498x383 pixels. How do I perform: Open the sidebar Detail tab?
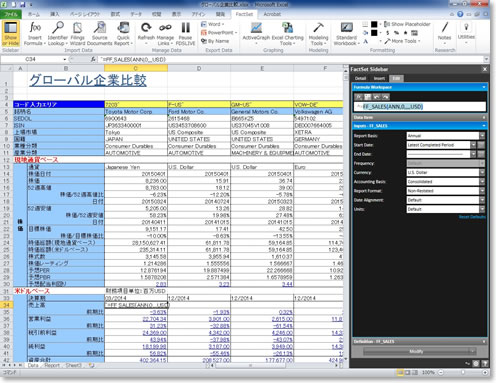tap(360, 78)
